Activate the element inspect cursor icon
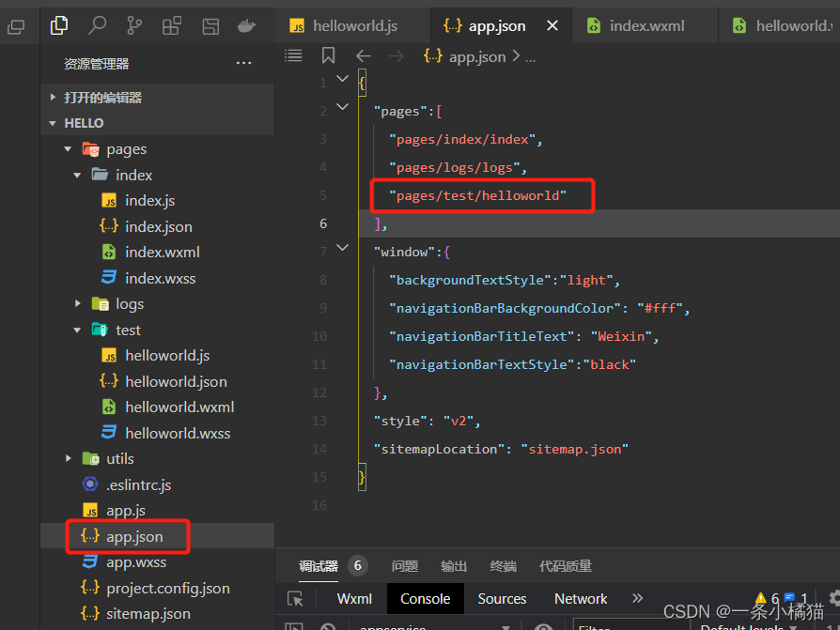840x630 pixels. click(x=295, y=598)
